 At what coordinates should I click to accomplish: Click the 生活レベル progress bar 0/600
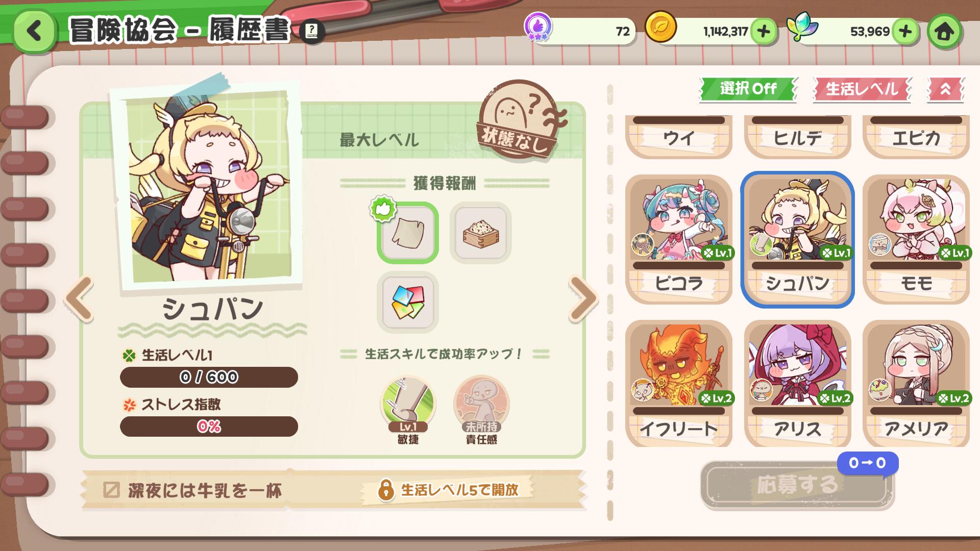209,377
